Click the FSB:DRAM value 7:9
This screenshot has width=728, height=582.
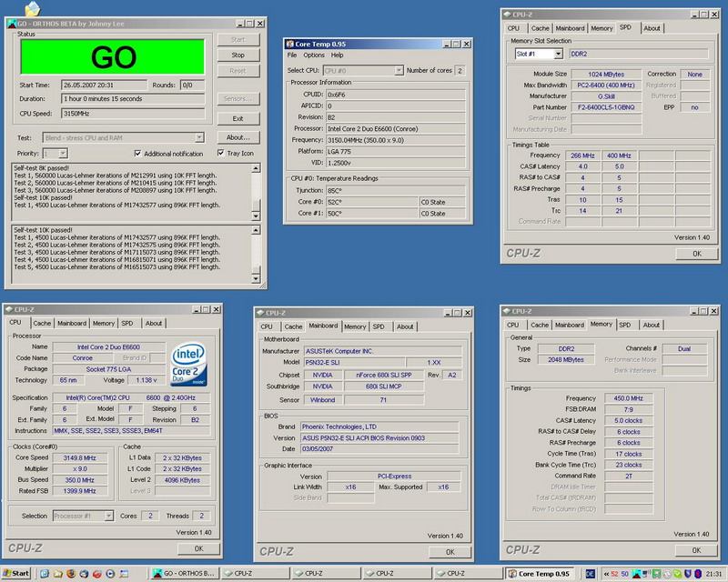pyautogui.click(x=628, y=409)
